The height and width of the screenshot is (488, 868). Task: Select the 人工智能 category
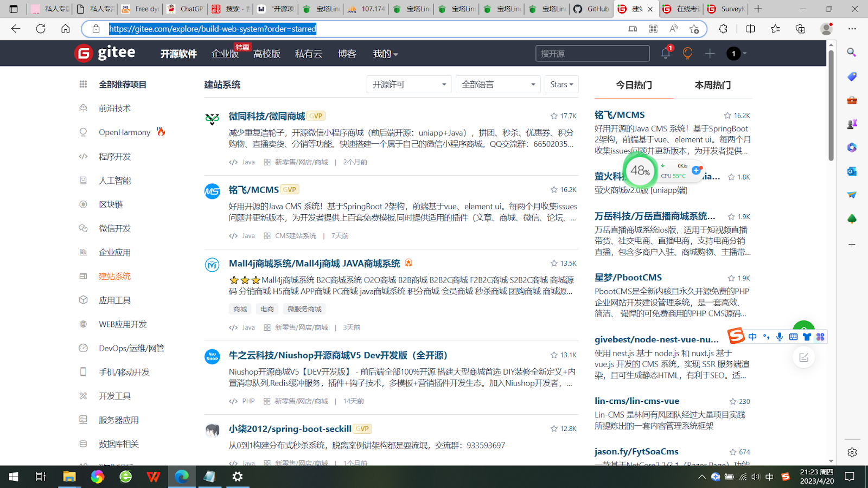pyautogui.click(x=114, y=181)
